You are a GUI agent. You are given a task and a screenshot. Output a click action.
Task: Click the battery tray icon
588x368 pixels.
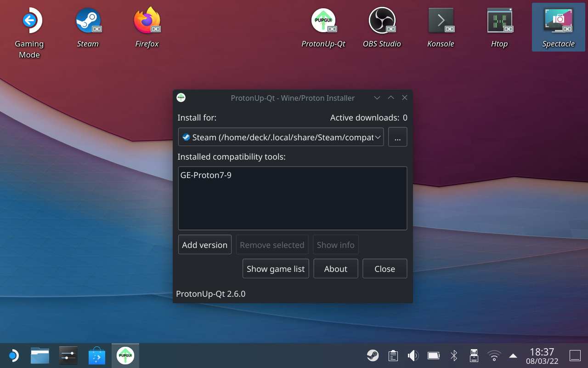coord(434,355)
